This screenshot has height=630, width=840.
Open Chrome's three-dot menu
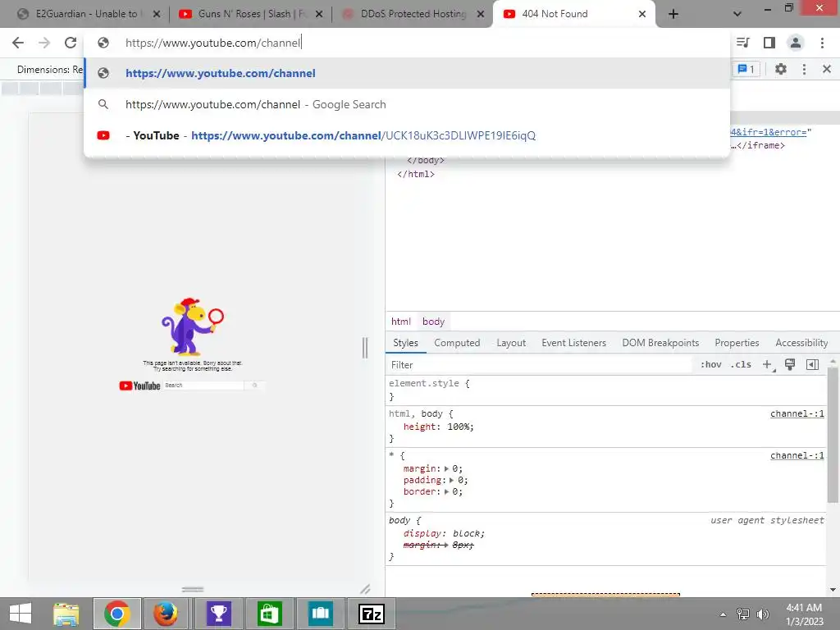[x=822, y=43]
